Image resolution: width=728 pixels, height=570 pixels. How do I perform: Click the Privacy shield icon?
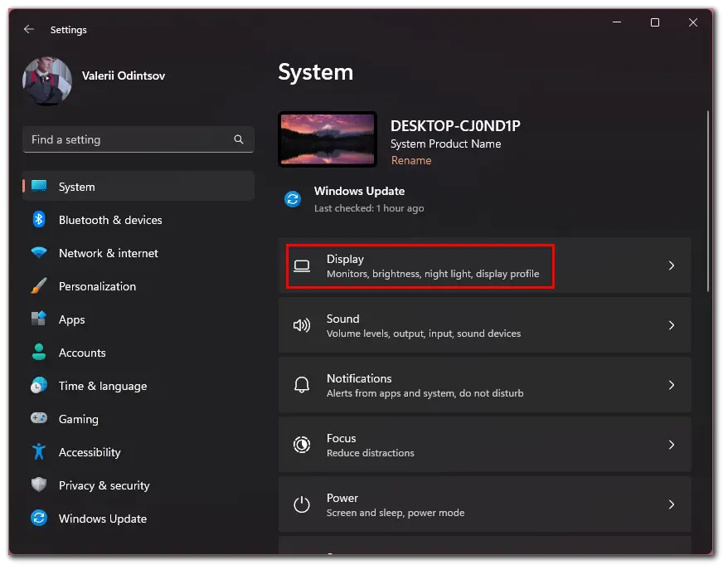[x=39, y=485]
